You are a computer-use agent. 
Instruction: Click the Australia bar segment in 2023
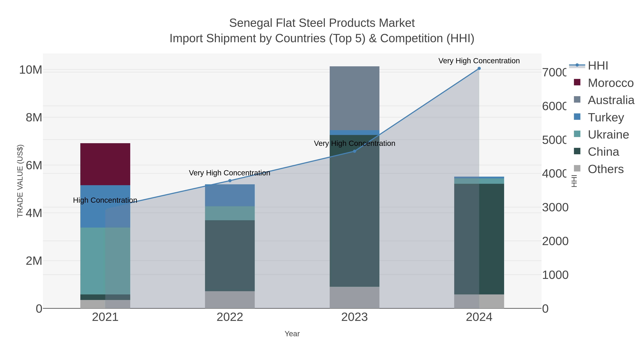coord(355,98)
